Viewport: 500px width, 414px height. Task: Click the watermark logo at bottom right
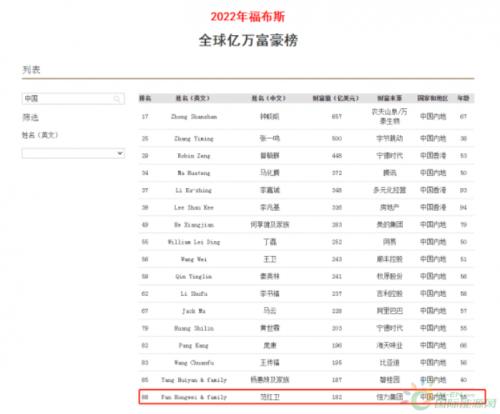(x=450, y=400)
